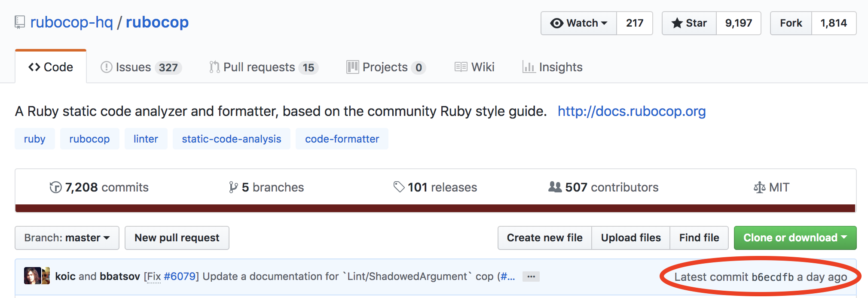View the 101 releases page
This screenshot has height=298, width=868.
point(435,187)
